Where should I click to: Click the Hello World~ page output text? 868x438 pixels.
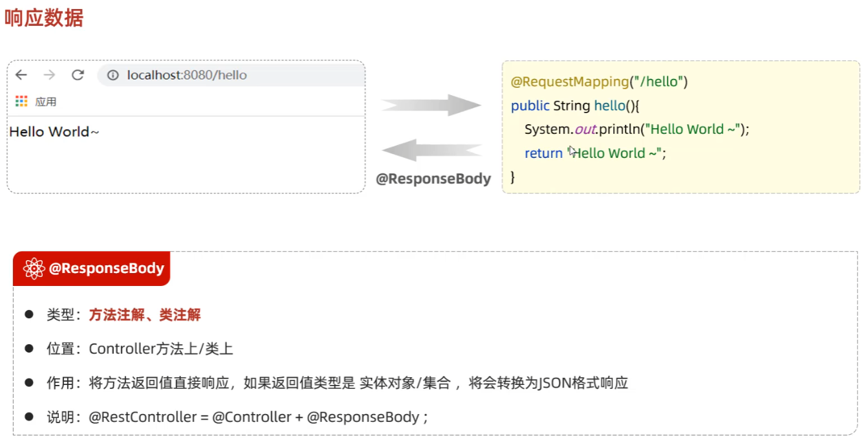click(x=54, y=132)
